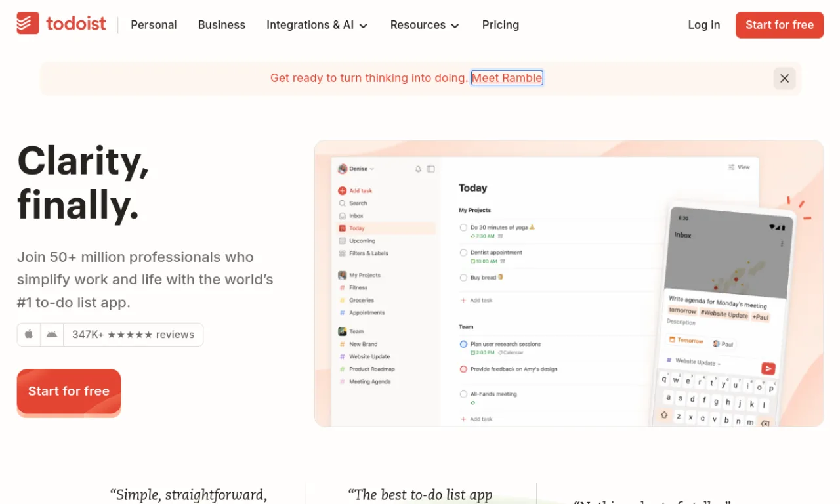The width and height of the screenshot is (840, 504).
Task: Dismiss the Ramble announcement banner
Action: pos(784,79)
